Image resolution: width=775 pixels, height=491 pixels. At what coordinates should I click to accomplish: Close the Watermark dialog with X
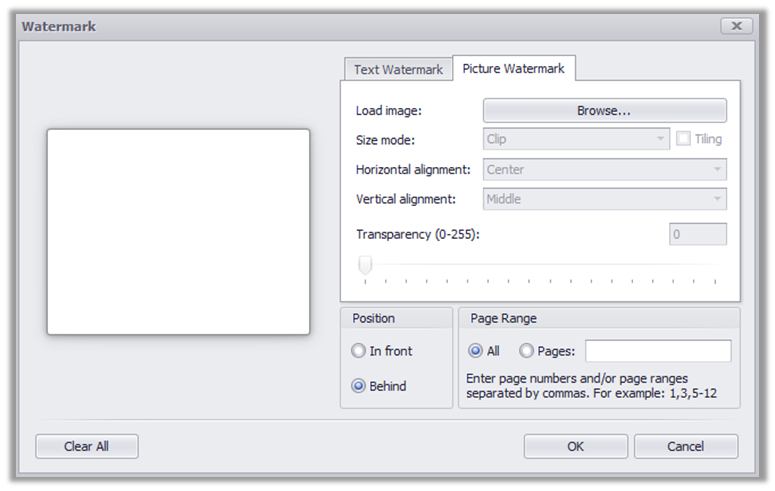pyautogui.click(x=736, y=26)
